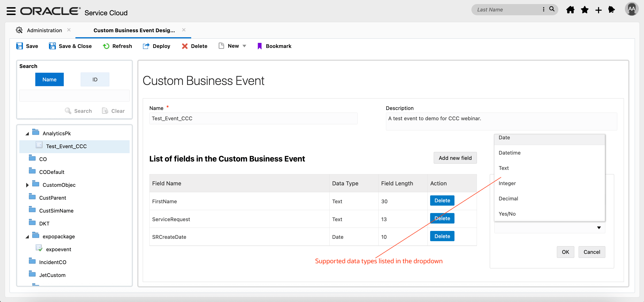Click the Deploy toolbar button

click(x=157, y=46)
